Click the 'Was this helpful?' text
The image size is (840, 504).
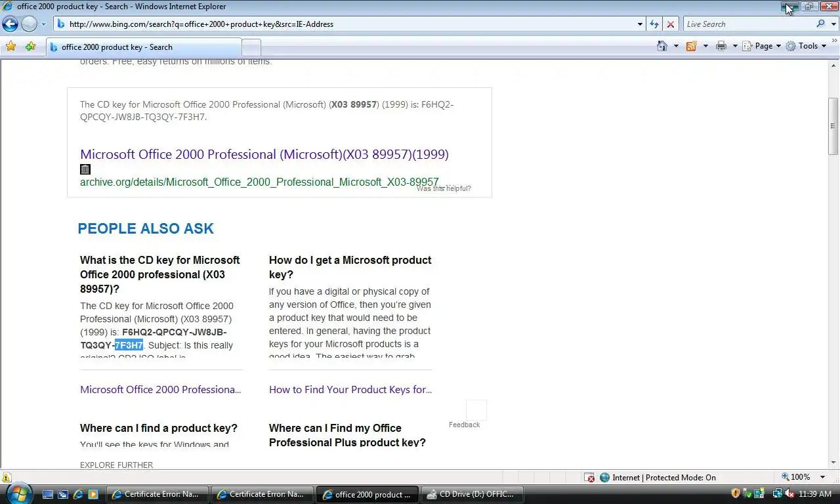[444, 188]
